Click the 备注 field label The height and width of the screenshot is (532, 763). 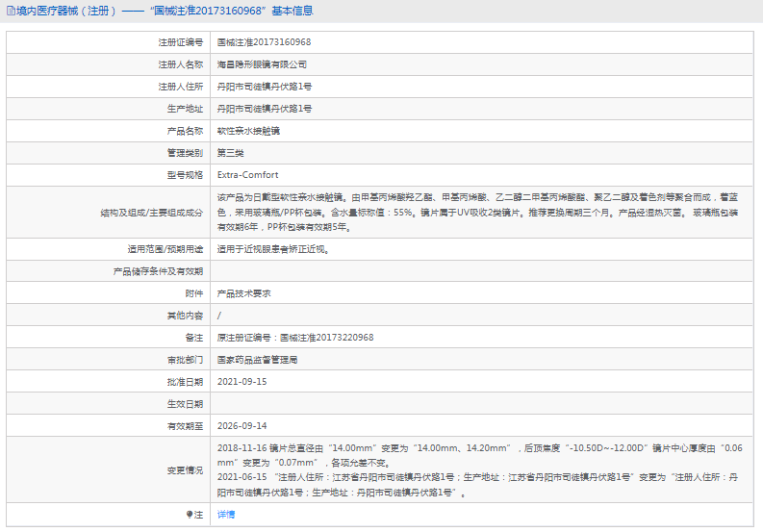[194, 338]
